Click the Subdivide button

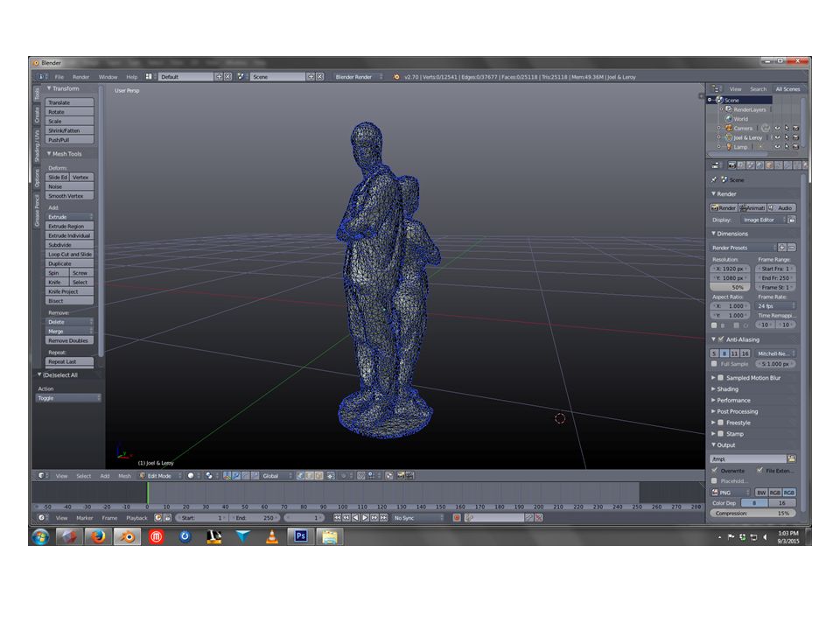tap(70, 245)
